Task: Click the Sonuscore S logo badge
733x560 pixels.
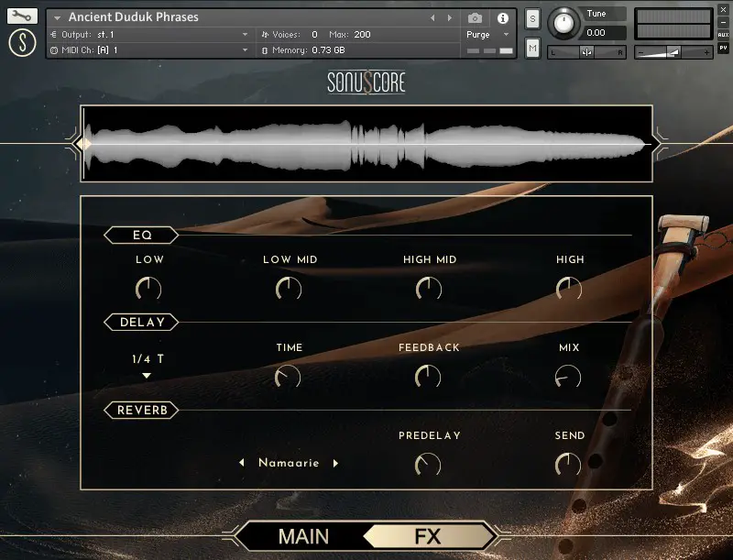Action: point(23,42)
